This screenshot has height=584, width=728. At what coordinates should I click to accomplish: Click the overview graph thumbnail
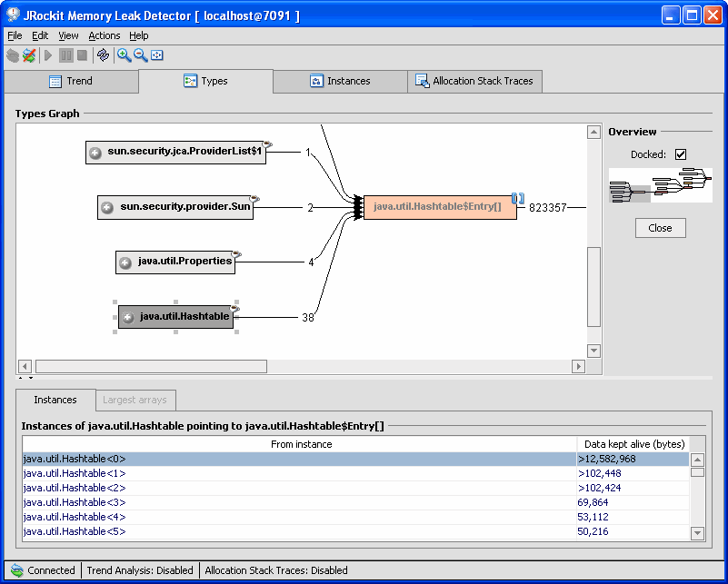(660, 185)
